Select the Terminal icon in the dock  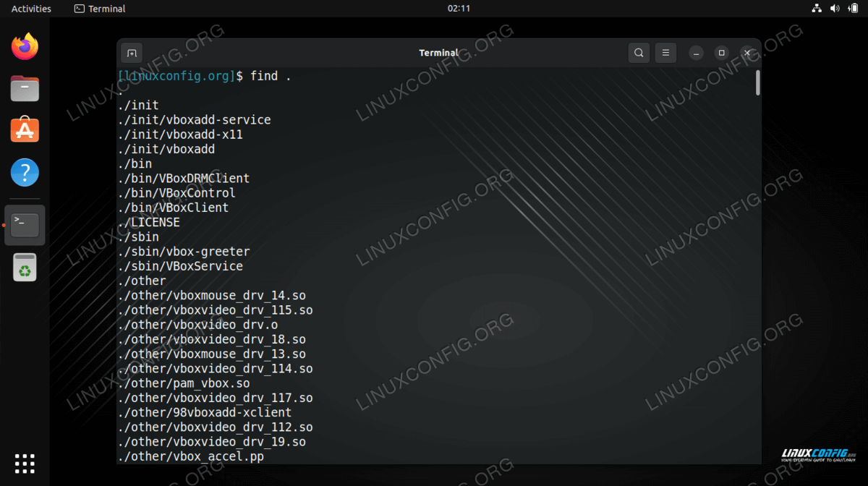coord(25,225)
